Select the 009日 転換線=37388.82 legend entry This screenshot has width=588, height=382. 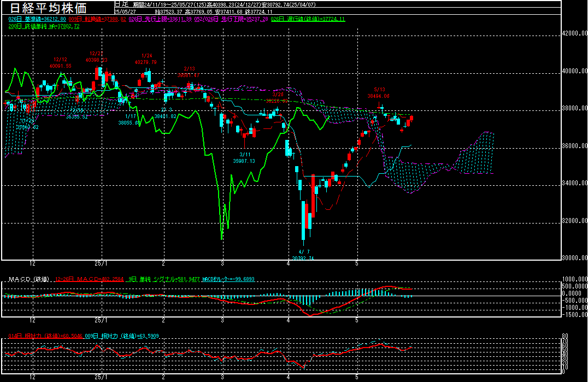tap(97, 19)
